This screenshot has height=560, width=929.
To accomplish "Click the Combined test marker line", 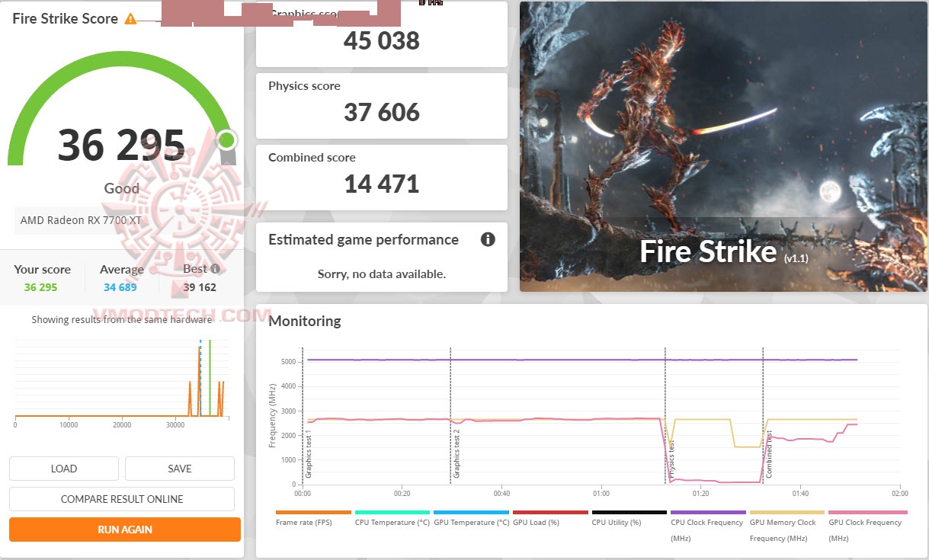I will (763, 415).
